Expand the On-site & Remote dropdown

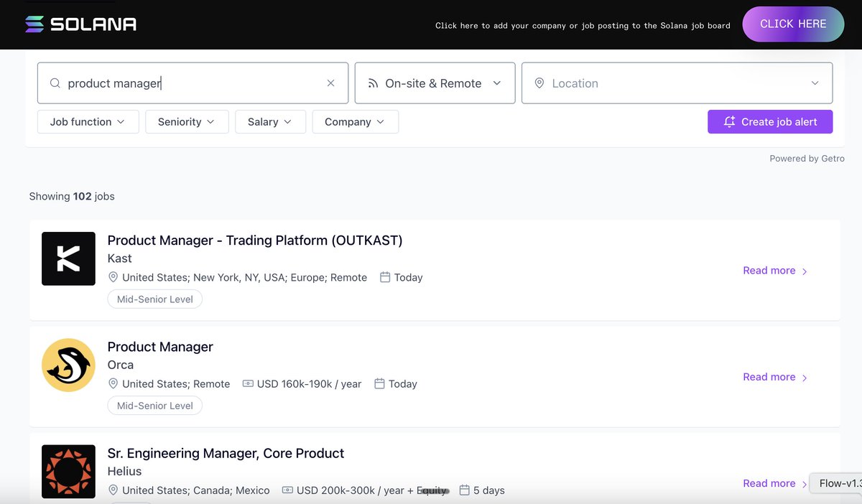[x=435, y=83]
